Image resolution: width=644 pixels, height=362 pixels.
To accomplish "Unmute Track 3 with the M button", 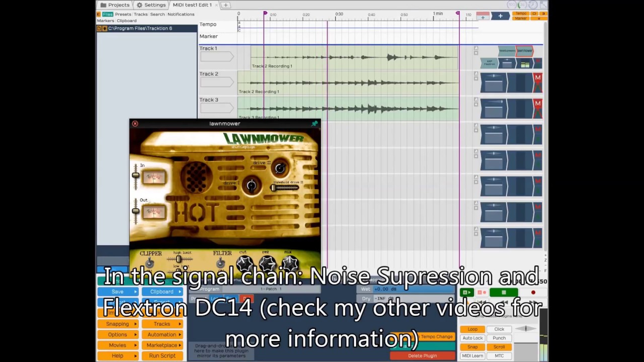I will pos(538,104).
